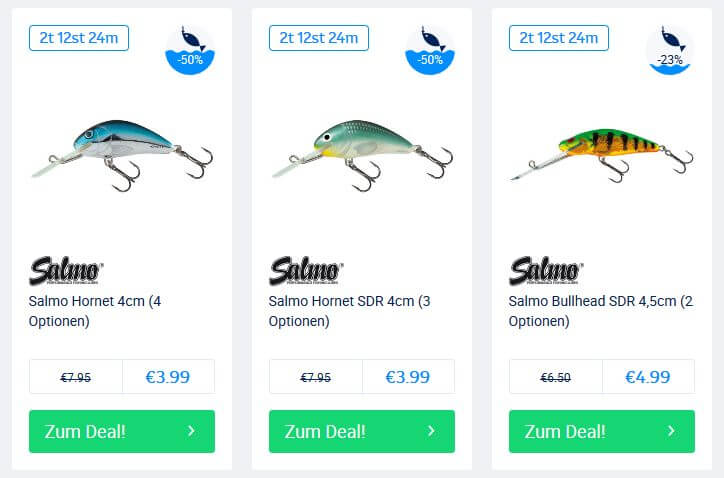Screen dimensions: 724x478
Task: Open the Salmo Bullhead SDR 4,5cm title link
Action: [601, 311]
